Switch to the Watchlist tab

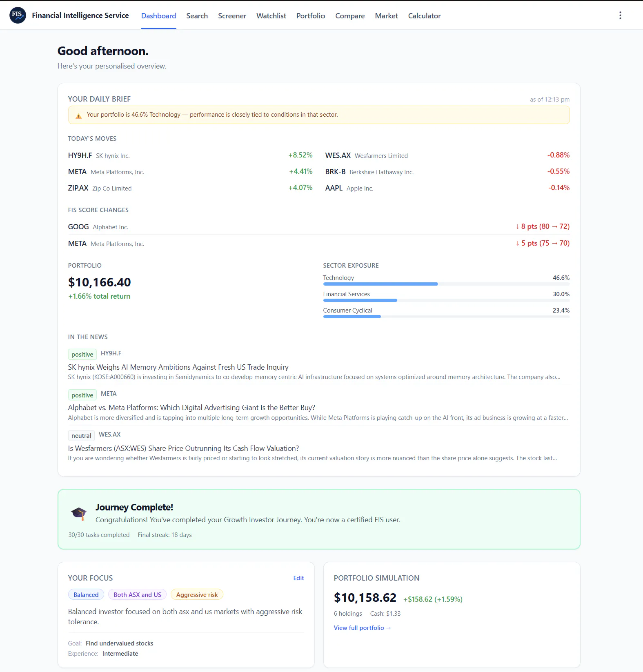click(271, 16)
